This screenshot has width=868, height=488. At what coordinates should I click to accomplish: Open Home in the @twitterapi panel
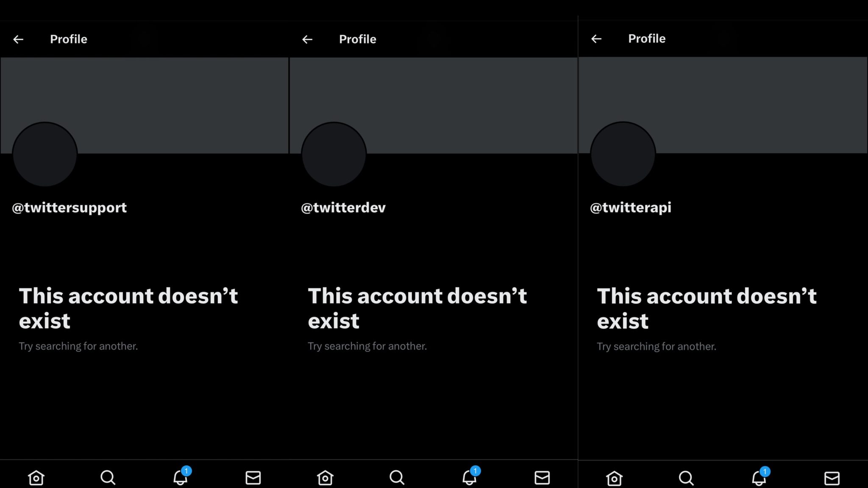[614, 478]
